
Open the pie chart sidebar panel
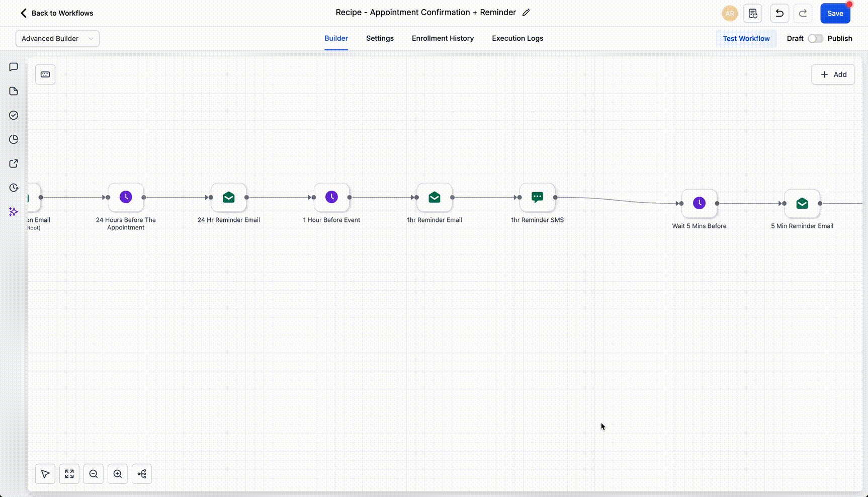[13, 139]
